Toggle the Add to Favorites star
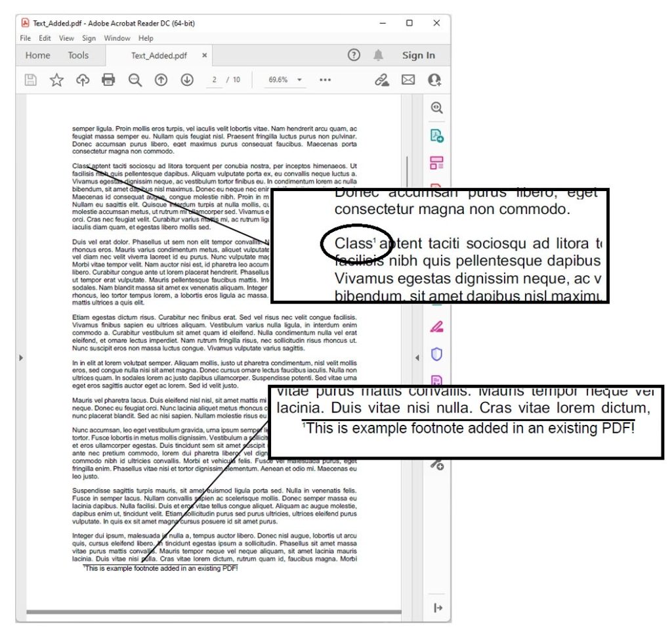 (56, 79)
